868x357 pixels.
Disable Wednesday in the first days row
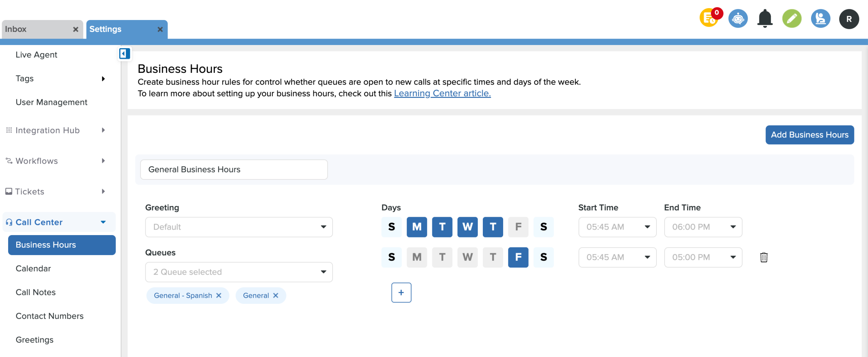point(467,227)
